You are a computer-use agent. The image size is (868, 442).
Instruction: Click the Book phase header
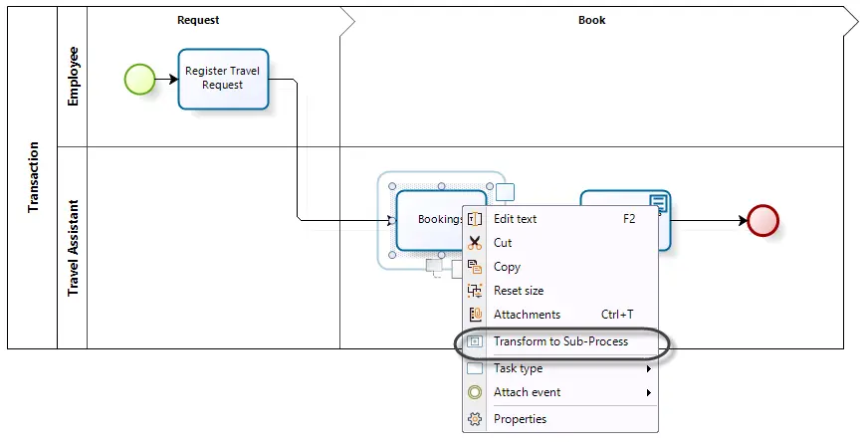591,20
